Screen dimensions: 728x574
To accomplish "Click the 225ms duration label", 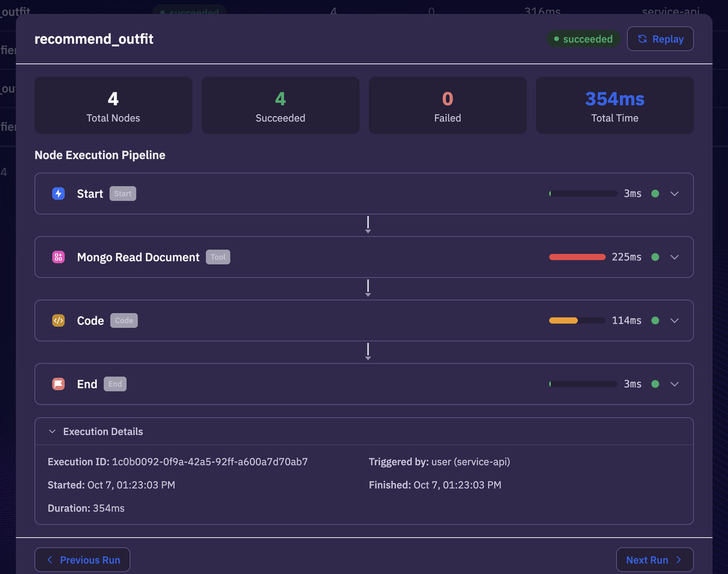I will click(x=627, y=257).
